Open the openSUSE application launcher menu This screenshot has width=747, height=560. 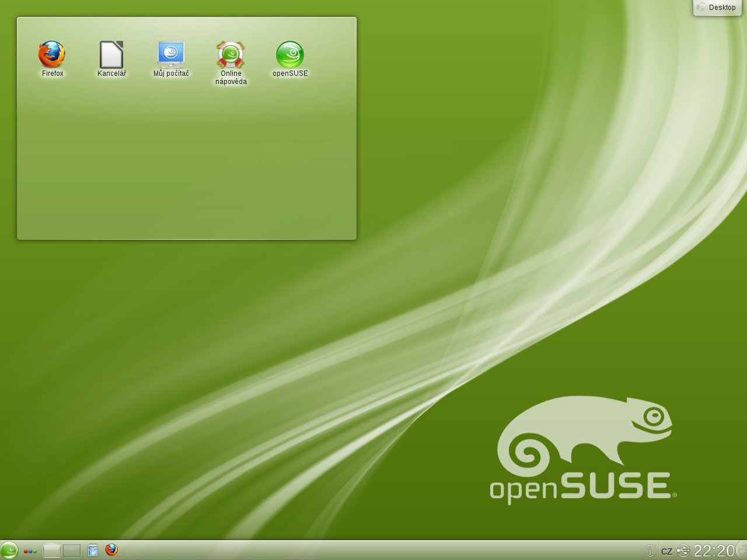(9, 550)
